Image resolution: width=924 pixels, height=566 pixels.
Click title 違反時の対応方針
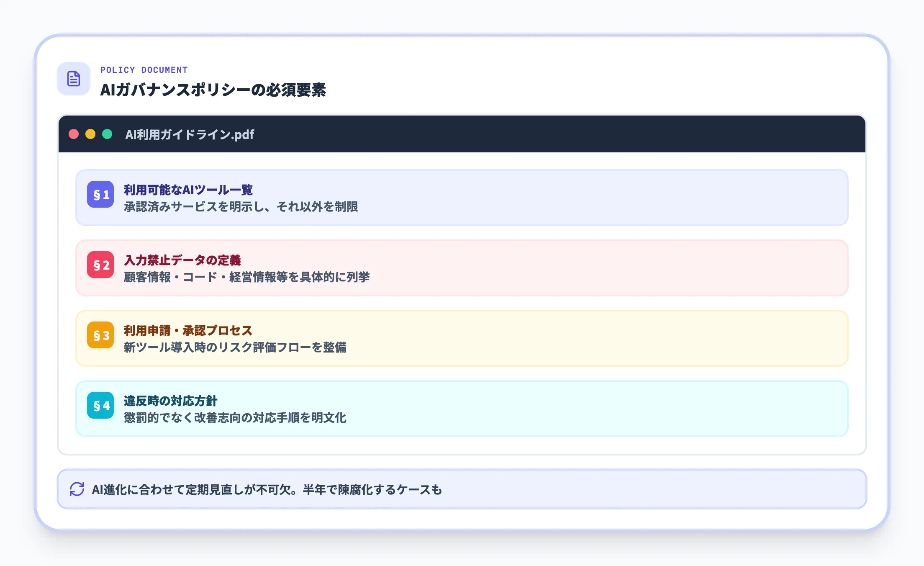tap(171, 401)
